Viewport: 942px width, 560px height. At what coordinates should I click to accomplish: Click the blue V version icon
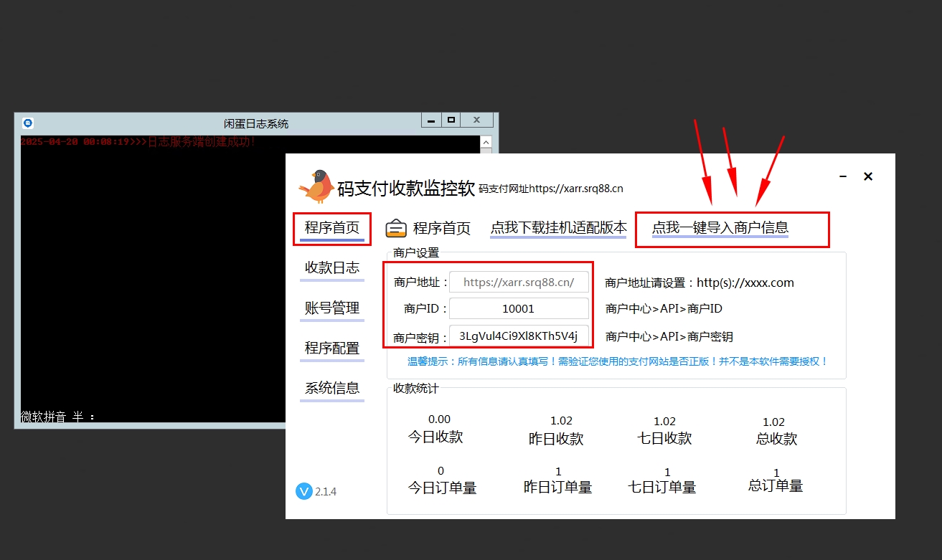[x=303, y=491]
